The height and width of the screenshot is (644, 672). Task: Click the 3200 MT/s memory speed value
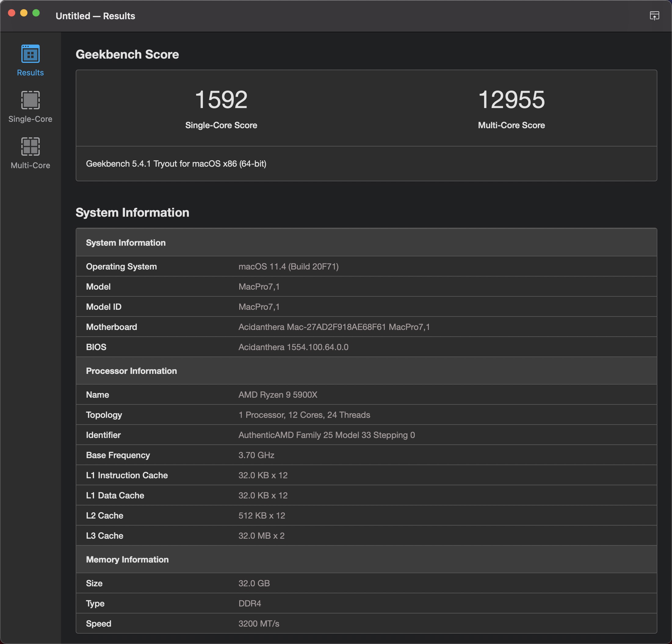pyautogui.click(x=258, y=624)
